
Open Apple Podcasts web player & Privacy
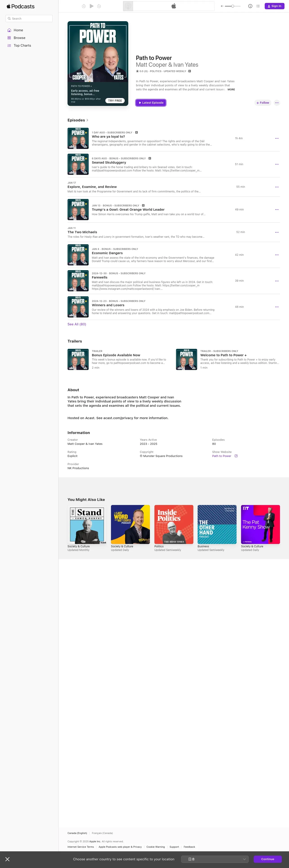pos(120,847)
